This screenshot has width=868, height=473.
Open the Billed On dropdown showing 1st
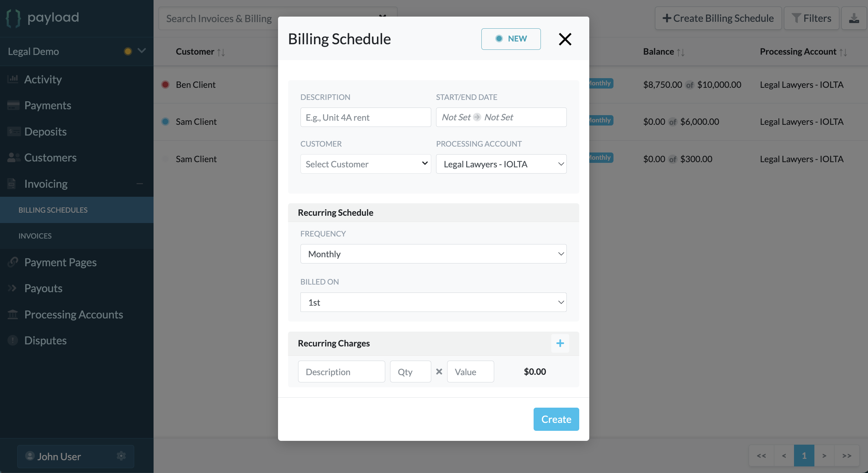click(x=433, y=302)
